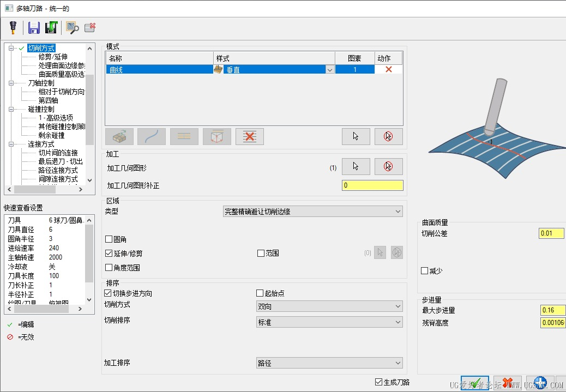Cancel with the red X button at bottom

tap(507, 383)
